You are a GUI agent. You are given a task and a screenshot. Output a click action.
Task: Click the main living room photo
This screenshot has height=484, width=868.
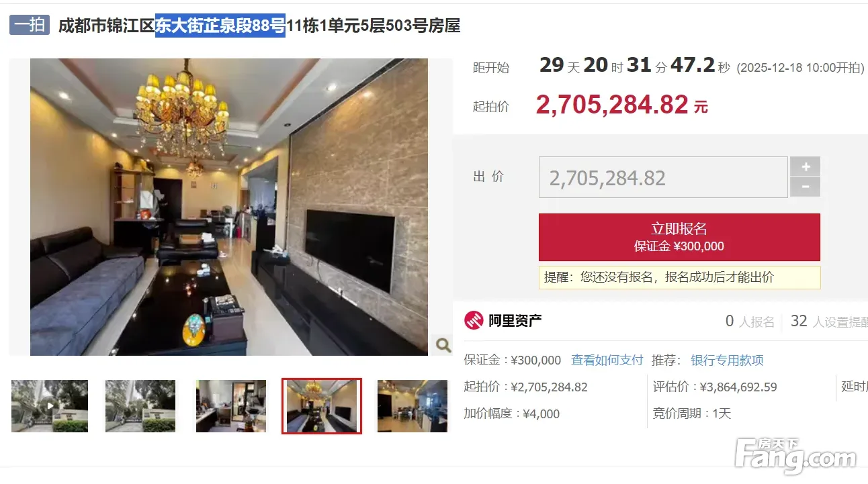pyautogui.click(x=229, y=207)
